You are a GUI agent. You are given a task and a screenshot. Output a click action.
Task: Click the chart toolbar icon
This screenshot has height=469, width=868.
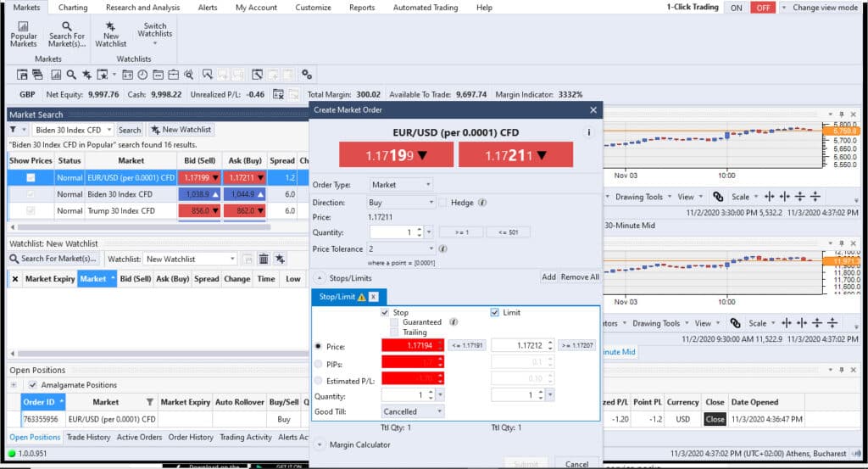pyautogui.click(x=56, y=75)
